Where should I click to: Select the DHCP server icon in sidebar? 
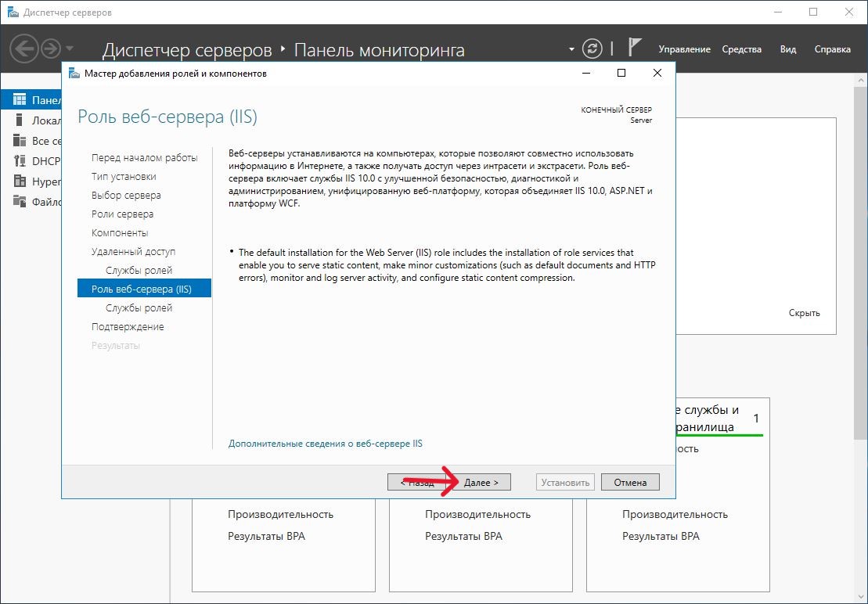pos(20,161)
